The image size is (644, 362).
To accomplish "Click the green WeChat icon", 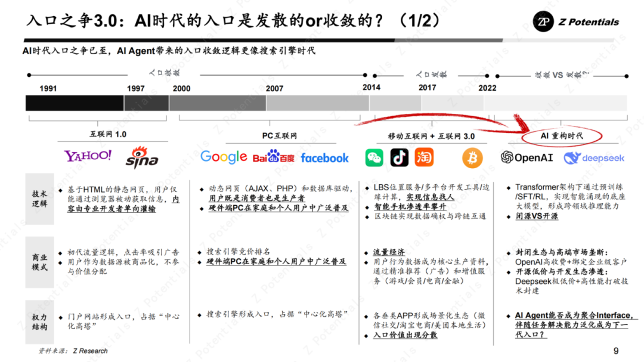I will click(374, 158).
